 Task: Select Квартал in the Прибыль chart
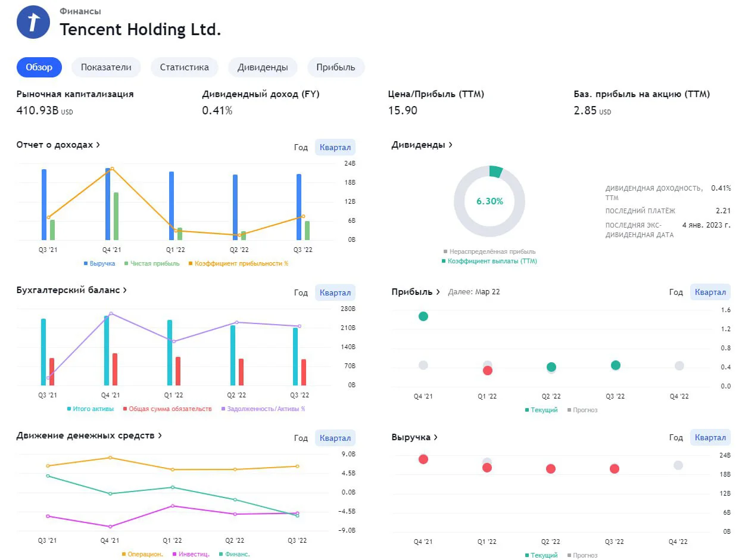pyautogui.click(x=710, y=292)
